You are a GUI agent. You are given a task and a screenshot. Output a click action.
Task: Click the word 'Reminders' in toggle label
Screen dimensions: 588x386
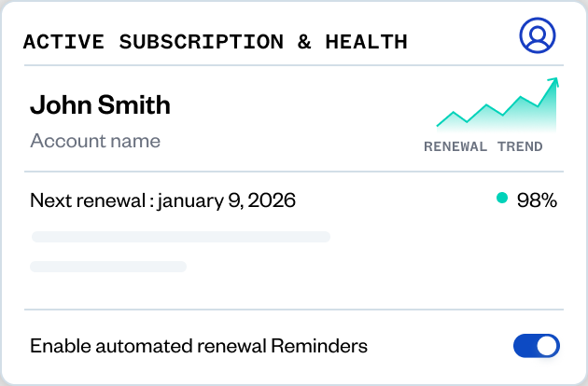(318, 346)
